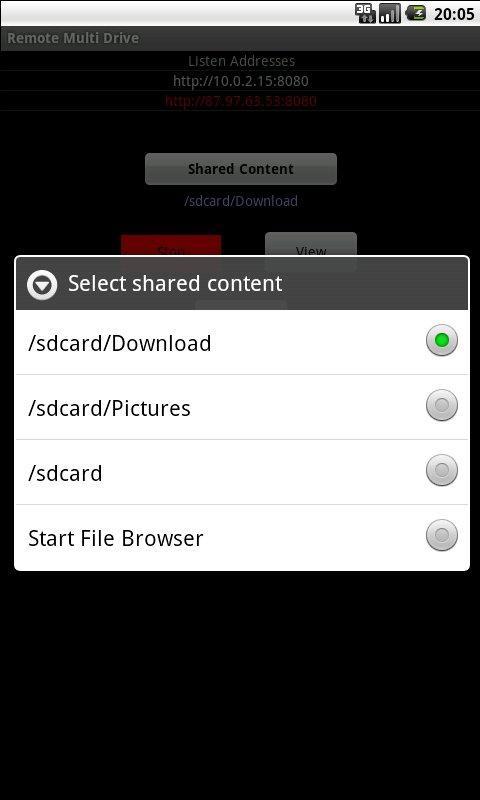Click the red Stop button
Viewport: 480px width, 800px height.
pyautogui.click(x=171, y=246)
